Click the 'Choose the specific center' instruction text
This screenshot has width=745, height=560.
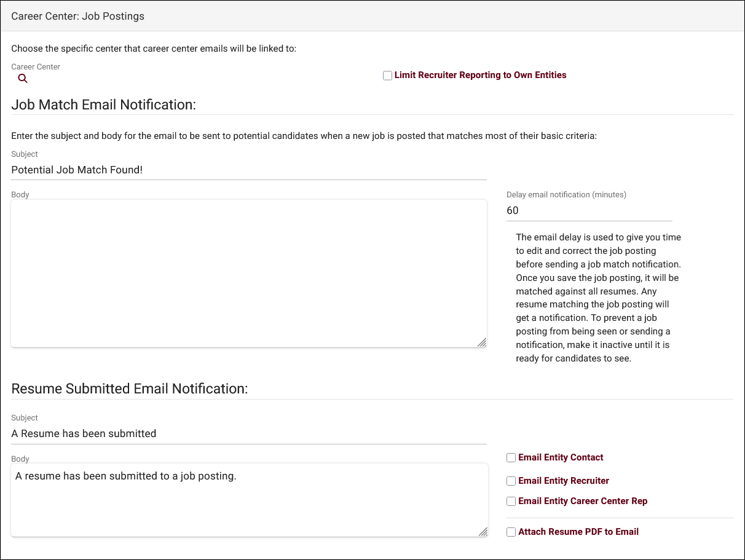tap(154, 48)
